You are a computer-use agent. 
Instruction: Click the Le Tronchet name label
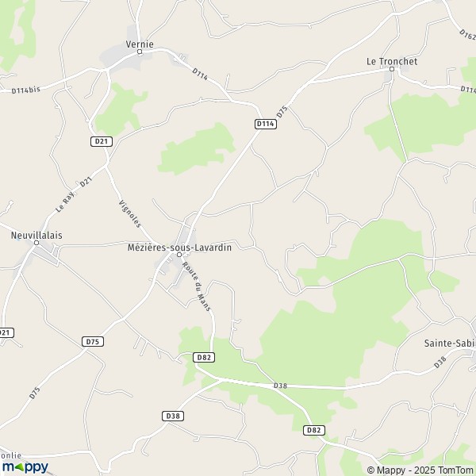click(x=392, y=61)
